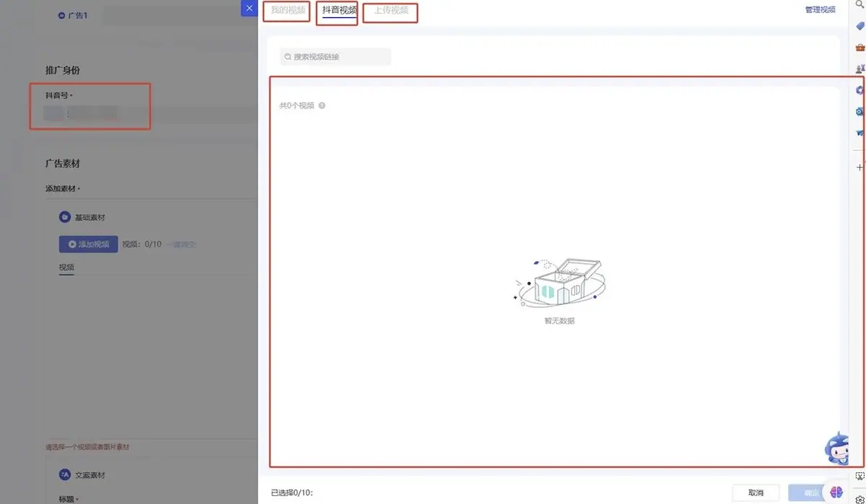Select the 抖音视频 tab
The height and width of the screenshot is (504, 866).
coord(339,11)
